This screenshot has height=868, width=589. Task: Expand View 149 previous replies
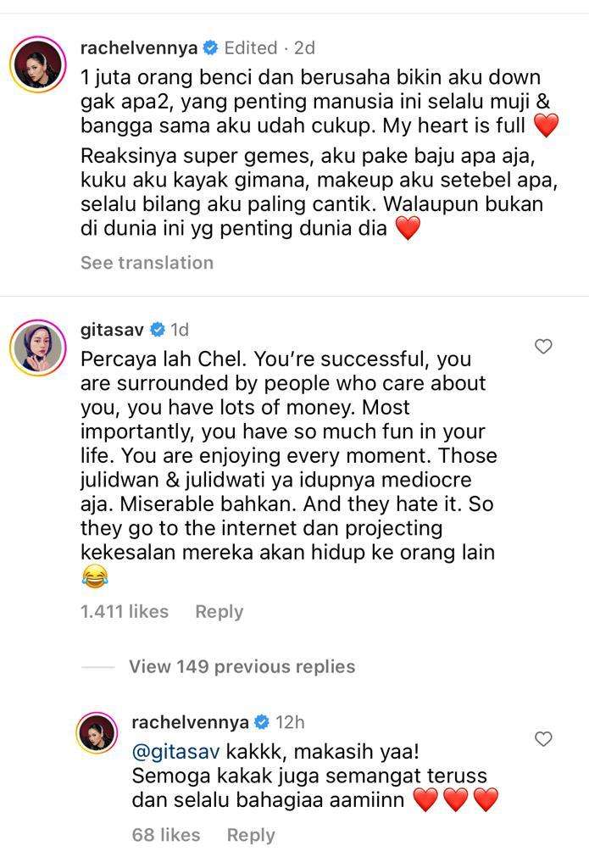[x=242, y=666]
